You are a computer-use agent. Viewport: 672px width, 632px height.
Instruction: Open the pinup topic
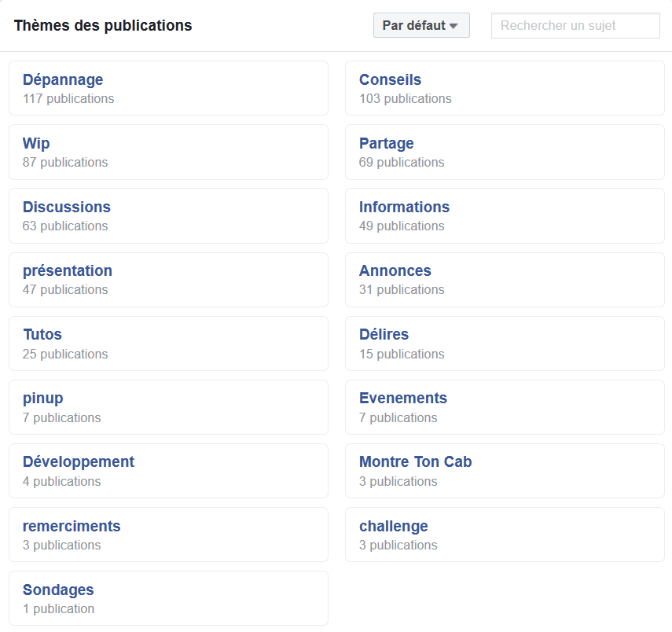coord(43,399)
